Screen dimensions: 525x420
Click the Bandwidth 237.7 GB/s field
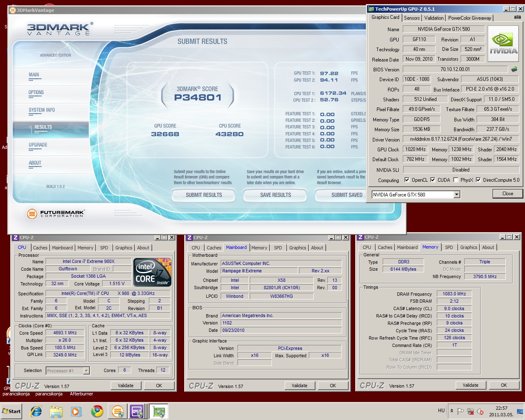[x=498, y=129]
